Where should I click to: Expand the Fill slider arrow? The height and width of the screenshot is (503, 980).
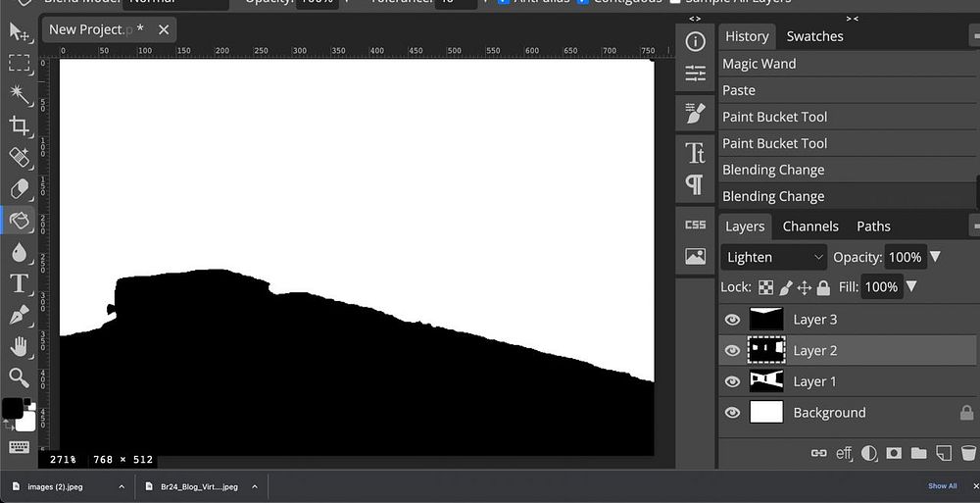pyautogui.click(x=912, y=287)
